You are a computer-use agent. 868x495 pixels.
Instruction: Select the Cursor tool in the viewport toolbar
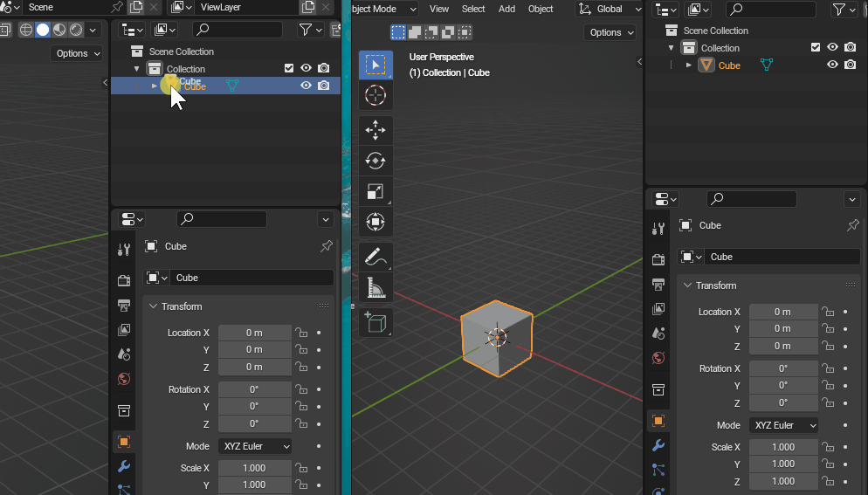coord(375,96)
